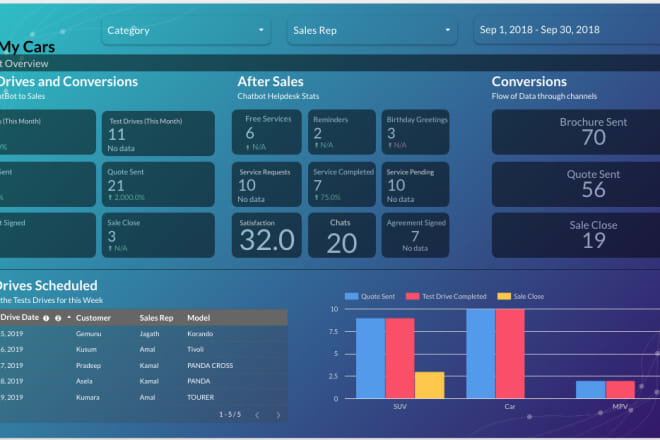
Task: Sort table by Customer column header
Action: click(93, 318)
